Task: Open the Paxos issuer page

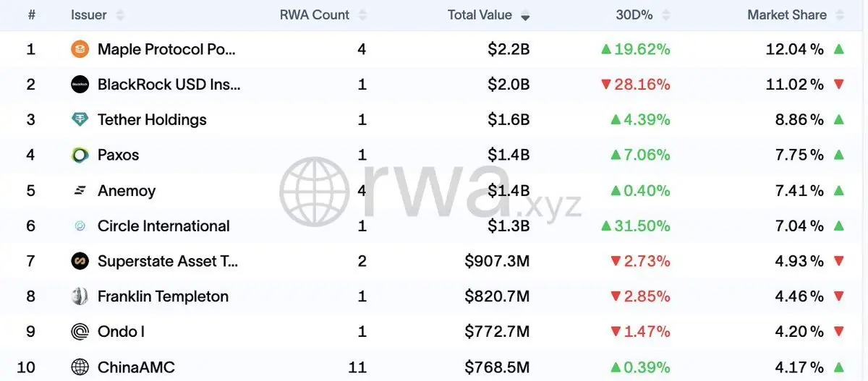Action: 118,155
